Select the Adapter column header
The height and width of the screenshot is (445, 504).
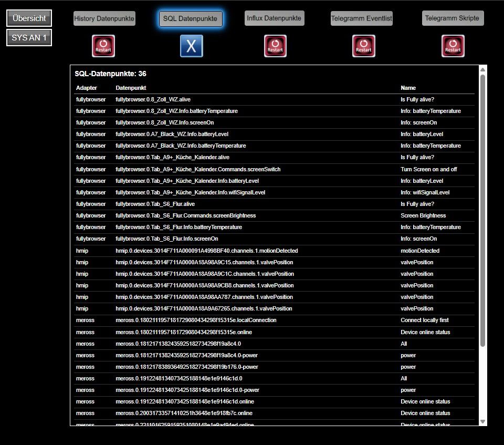point(87,88)
